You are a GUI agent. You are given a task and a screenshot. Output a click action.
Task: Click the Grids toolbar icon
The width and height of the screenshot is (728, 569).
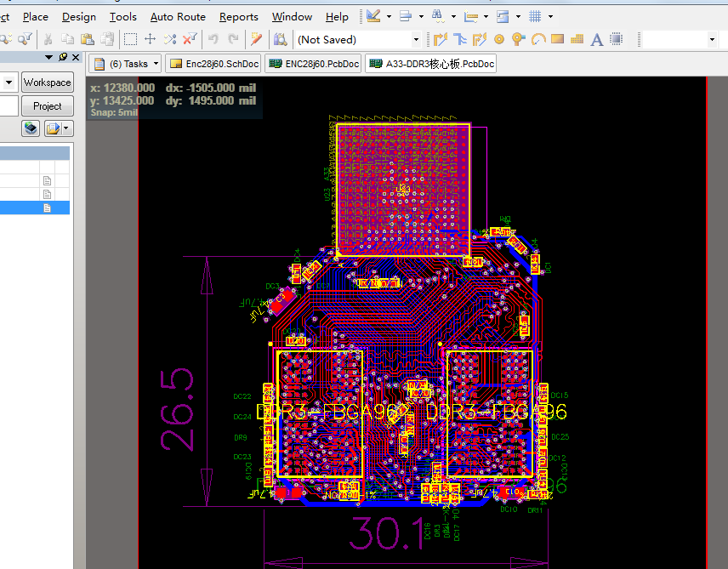coord(535,16)
